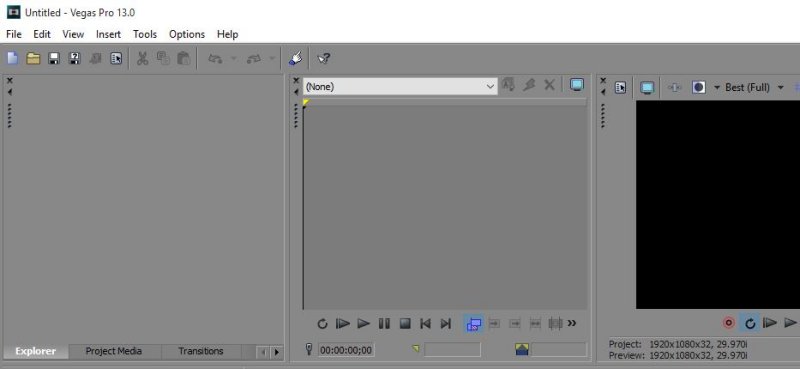Viewport: 800px width, 369px height.
Task: Switch to the Explorer tab
Action: 35,351
